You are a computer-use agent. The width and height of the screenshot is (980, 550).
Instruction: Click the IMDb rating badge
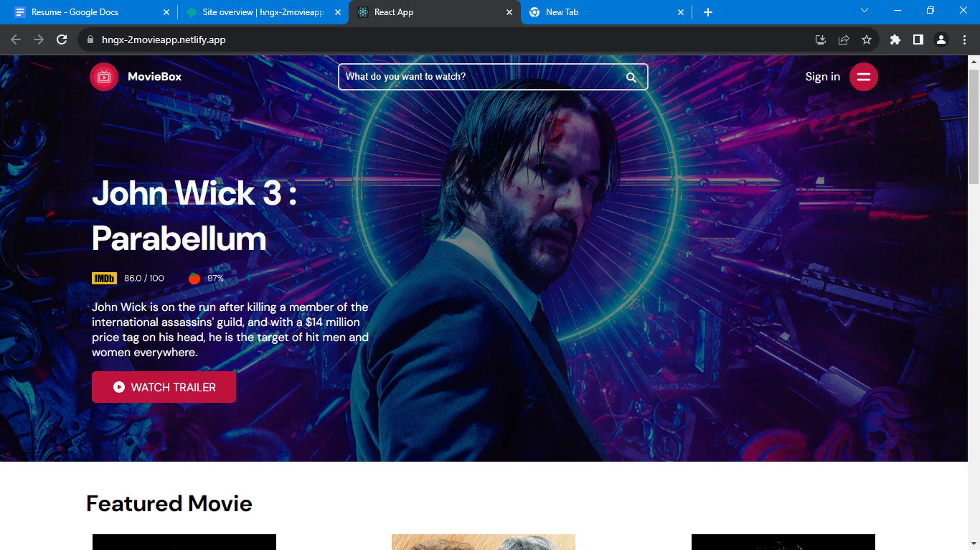tap(104, 279)
